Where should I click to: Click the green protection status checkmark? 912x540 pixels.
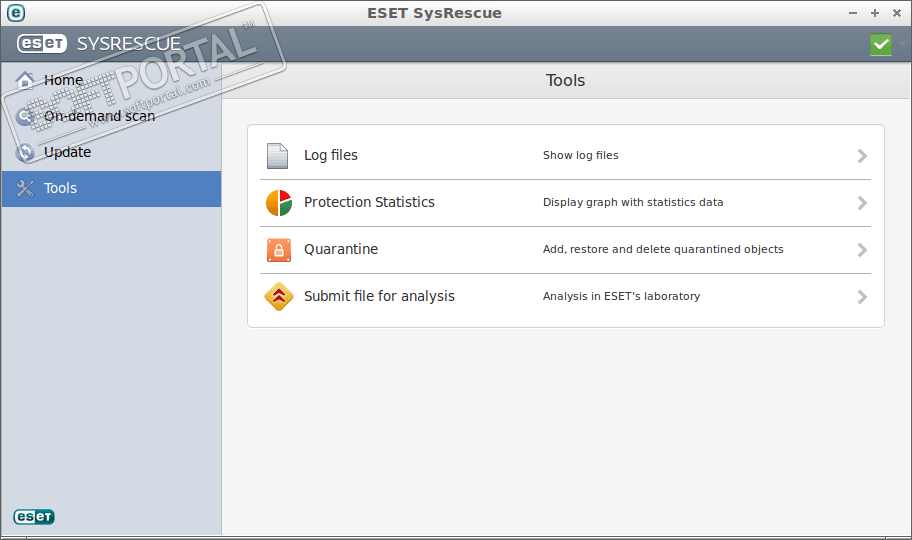pyautogui.click(x=881, y=45)
